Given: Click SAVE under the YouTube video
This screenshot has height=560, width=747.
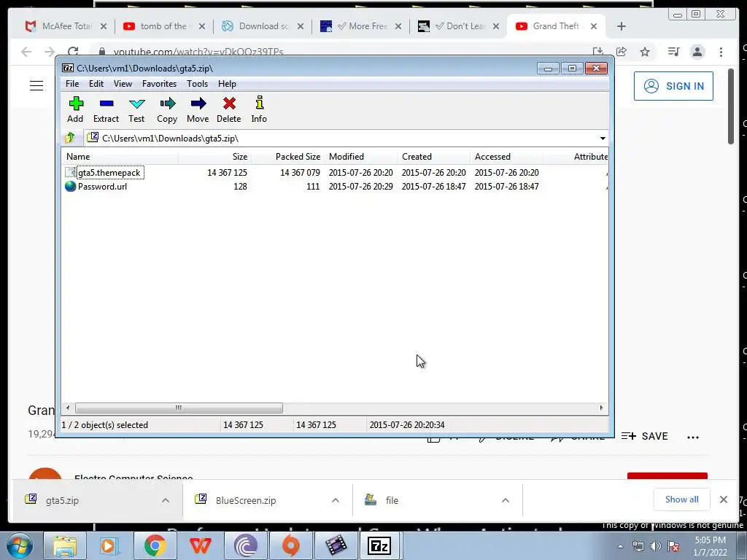Looking at the screenshot, I should click(645, 436).
